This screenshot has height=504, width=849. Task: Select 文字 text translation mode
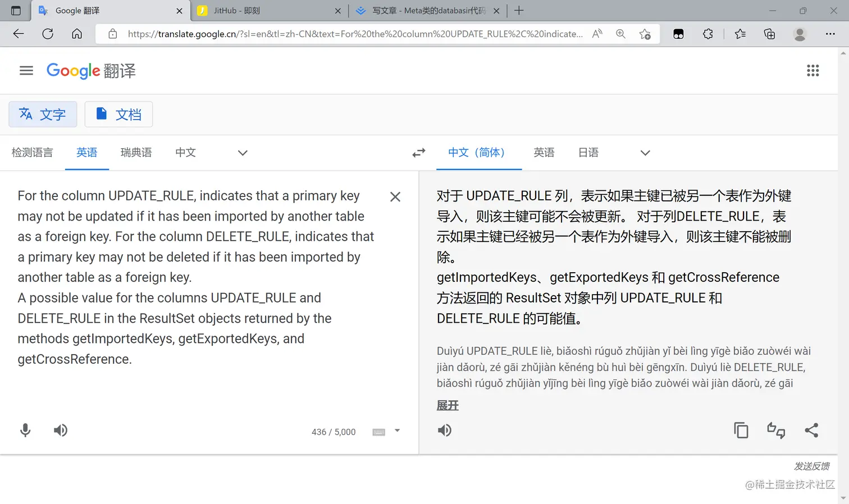[43, 114]
